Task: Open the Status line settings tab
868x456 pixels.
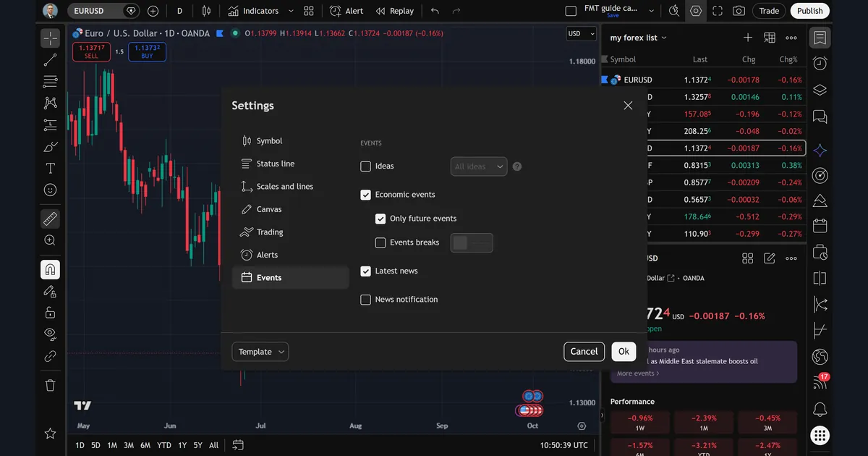Action: [291, 164]
